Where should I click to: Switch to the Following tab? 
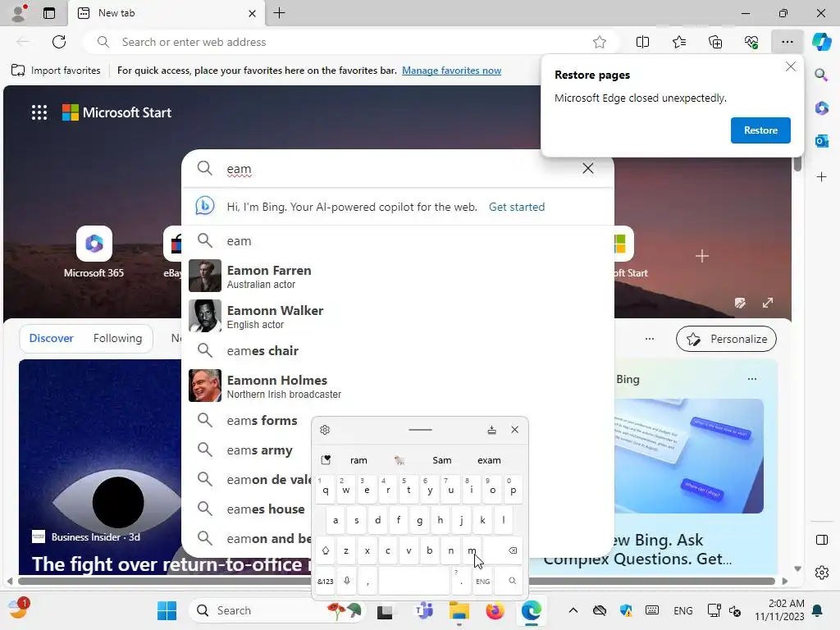tap(117, 339)
